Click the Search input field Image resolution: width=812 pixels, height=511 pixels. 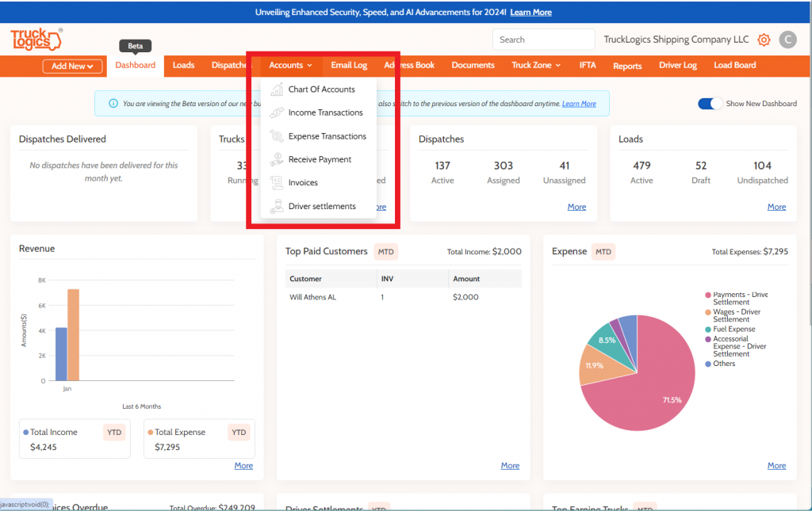coord(543,40)
